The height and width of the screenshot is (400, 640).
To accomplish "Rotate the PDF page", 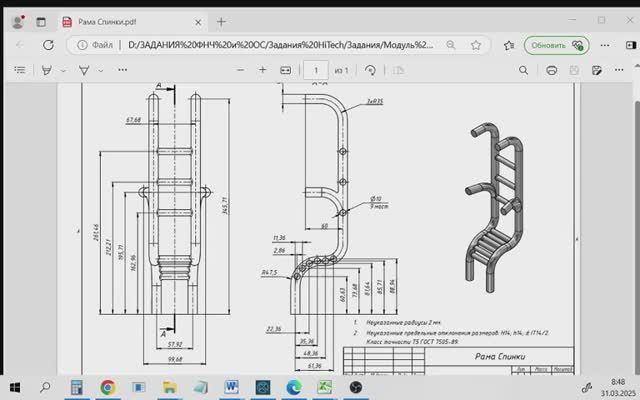I will point(370,70).
